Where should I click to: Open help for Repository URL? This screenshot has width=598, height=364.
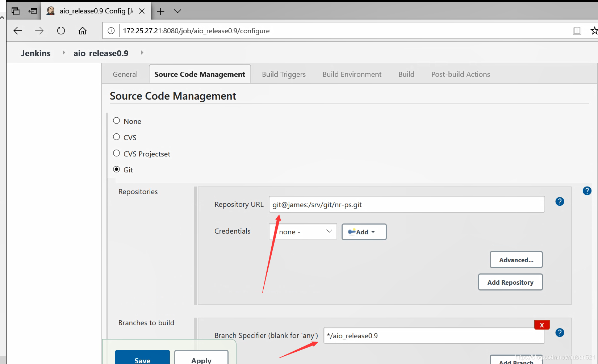[560, 201]
